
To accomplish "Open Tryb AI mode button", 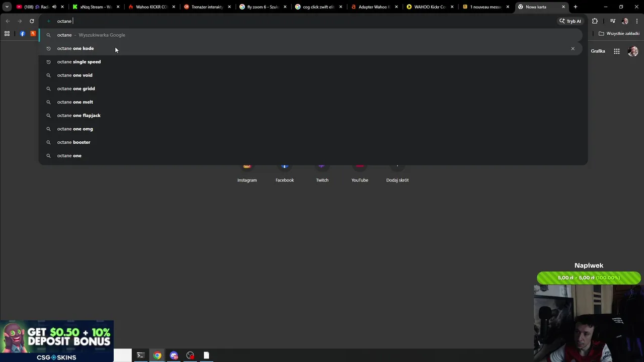I will click(x=570, y=21).
